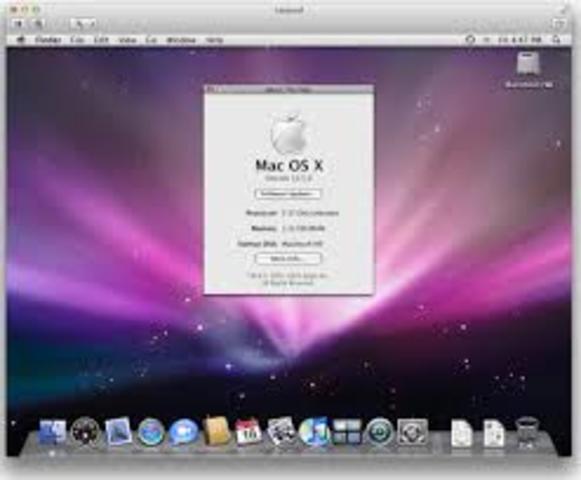Open the Edit menu

(x=101, y=39)
